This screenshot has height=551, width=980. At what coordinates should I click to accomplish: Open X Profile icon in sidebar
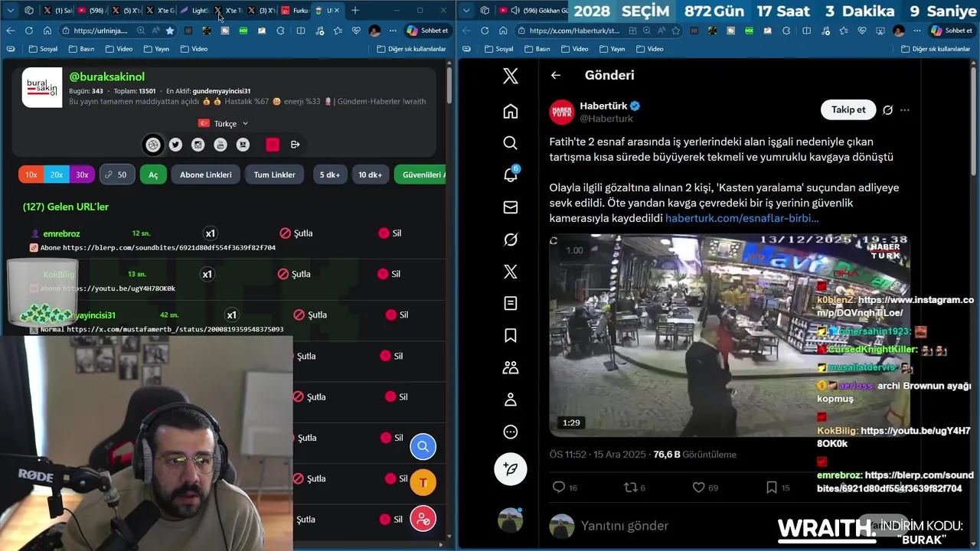[x=511, y=399]
